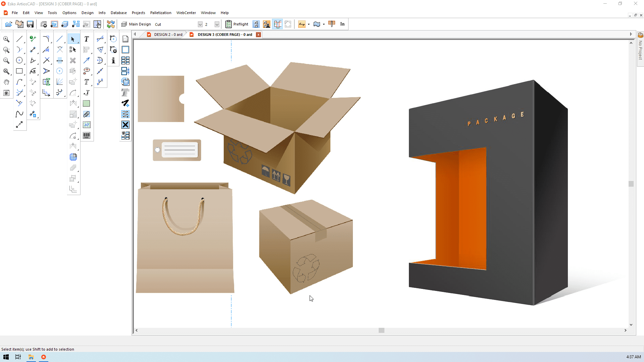Image resolution: width=644 pixels, height=362 pixels.
Task: Open the pointage value 2 dropdown
Action: tap(217, 24)
